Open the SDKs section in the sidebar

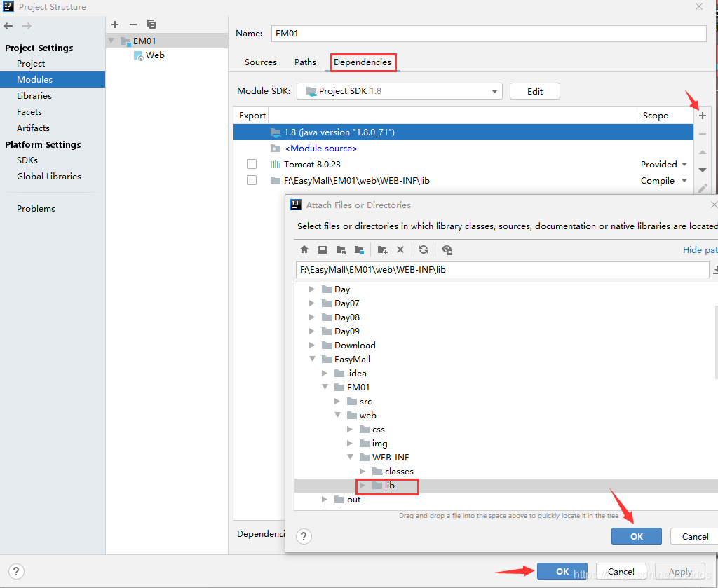27,160
